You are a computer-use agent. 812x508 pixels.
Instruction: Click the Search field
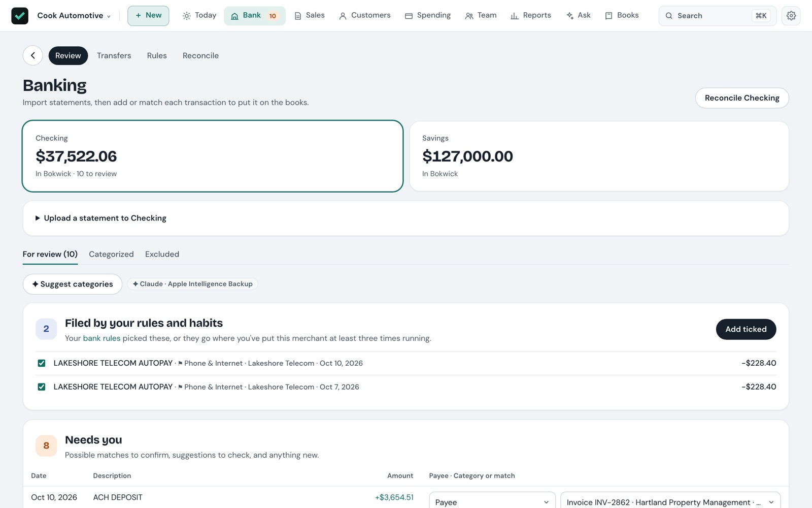coord(717,16)
